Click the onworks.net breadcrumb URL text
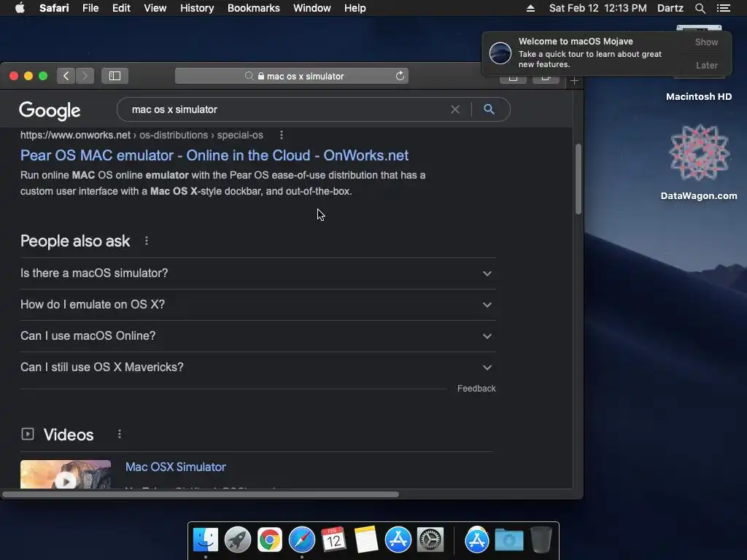The height and width of the screenshot is (560, 747). click(142, 135)
